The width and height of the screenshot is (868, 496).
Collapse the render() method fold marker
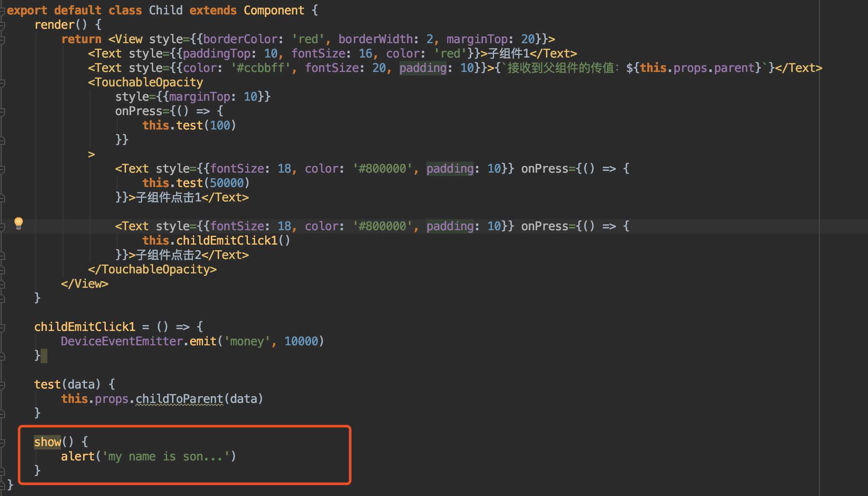coord(2,25)
